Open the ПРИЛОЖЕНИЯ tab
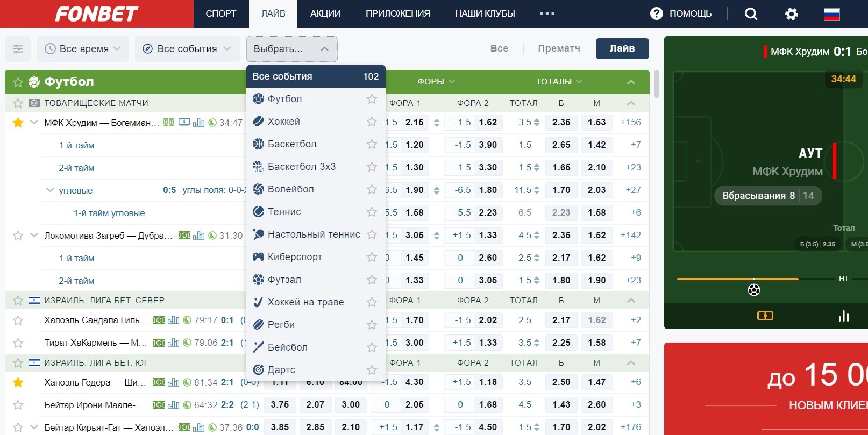 click(x=398, y=14)
